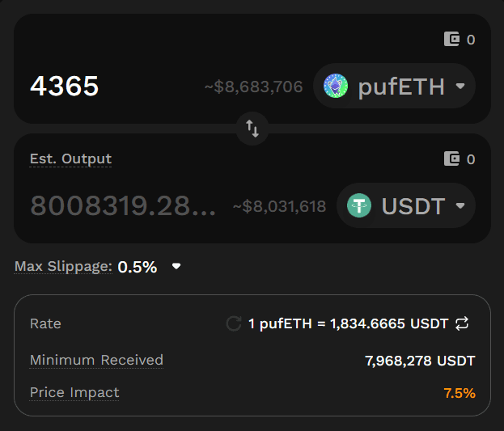
Task: Click the 1 pufETH rate text
Action: pyautogui.click(x=348, y=323)
